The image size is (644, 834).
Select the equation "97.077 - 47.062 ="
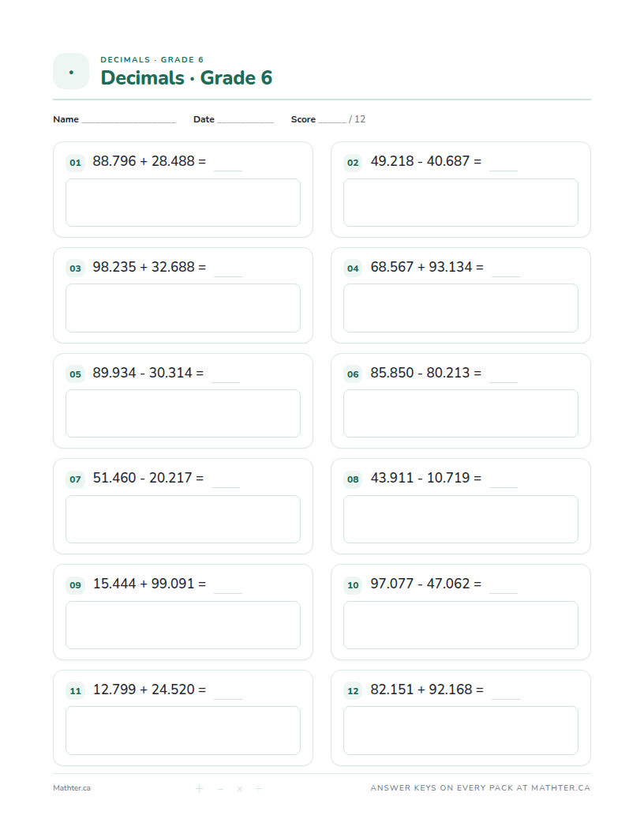pyautogui.click(x=426, y=584)
